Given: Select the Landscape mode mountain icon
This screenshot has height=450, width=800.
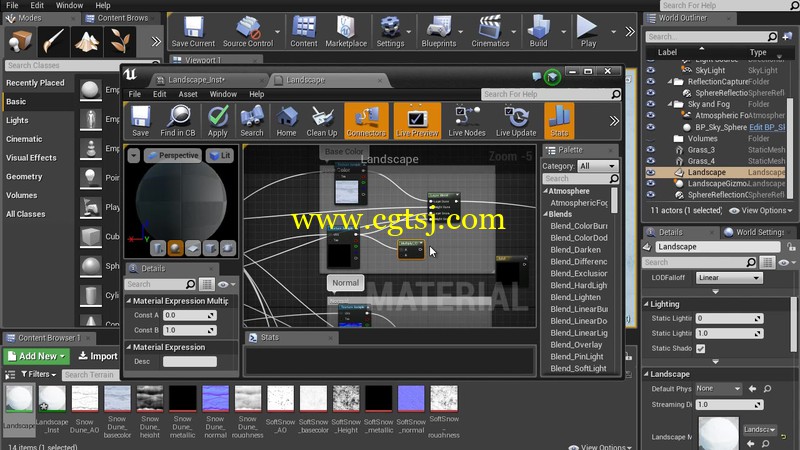Looking at the screenshot, I should click(x=86, y=41).
